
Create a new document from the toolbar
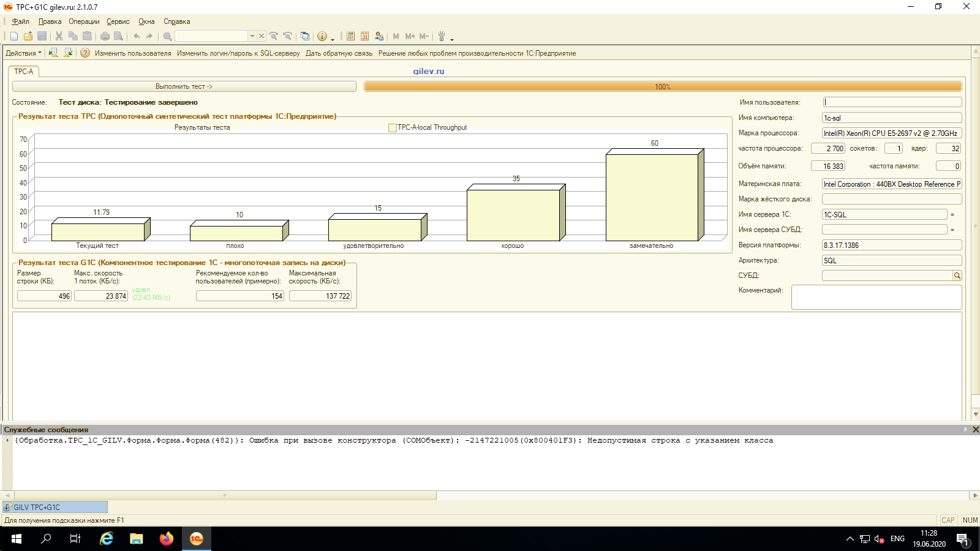tap(14, 36)
